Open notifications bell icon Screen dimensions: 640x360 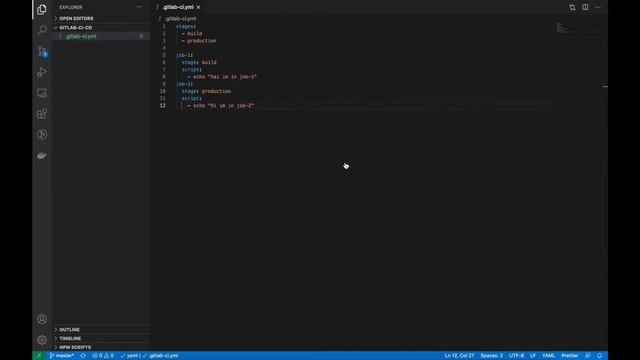(x=600, y=356)
